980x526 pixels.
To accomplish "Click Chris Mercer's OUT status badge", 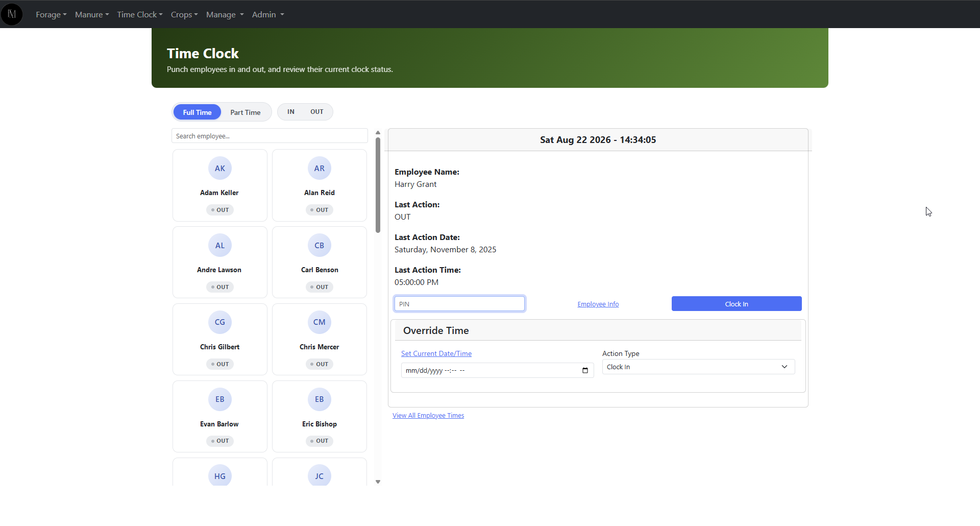I will pyautogui.click(x=320, y=364).
